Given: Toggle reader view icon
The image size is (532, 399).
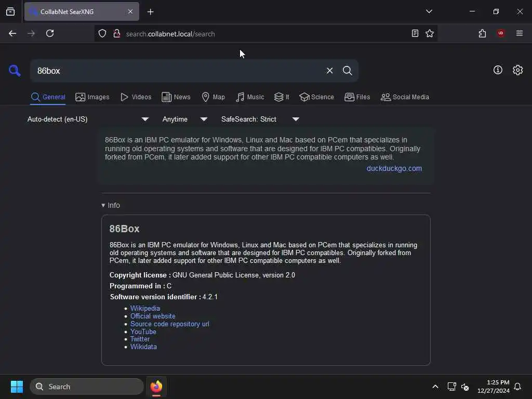Looking at the screenshot, I should 415,33.
